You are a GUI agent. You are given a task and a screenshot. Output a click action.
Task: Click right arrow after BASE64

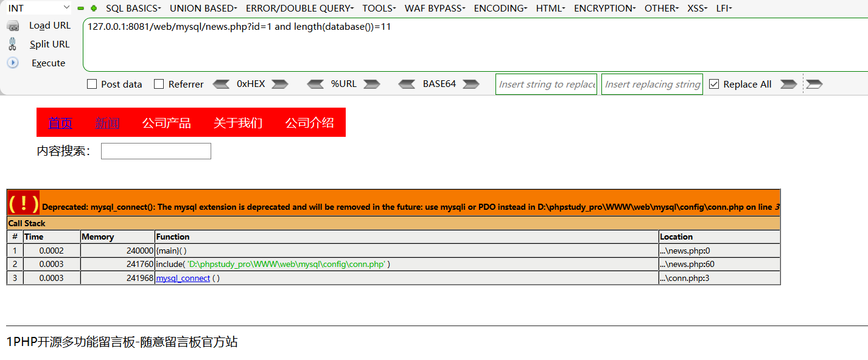pos(471,85)
